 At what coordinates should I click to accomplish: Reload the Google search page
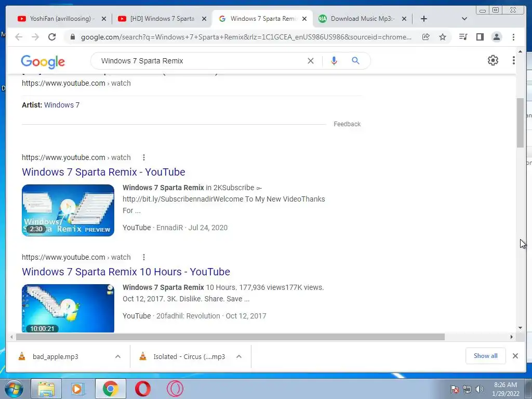coord(52,37)
